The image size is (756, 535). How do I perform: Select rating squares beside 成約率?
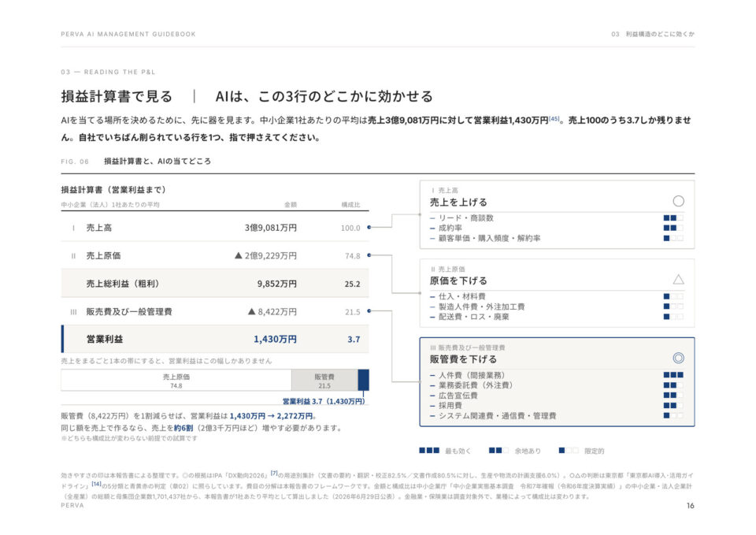click(x=673, y=228)
